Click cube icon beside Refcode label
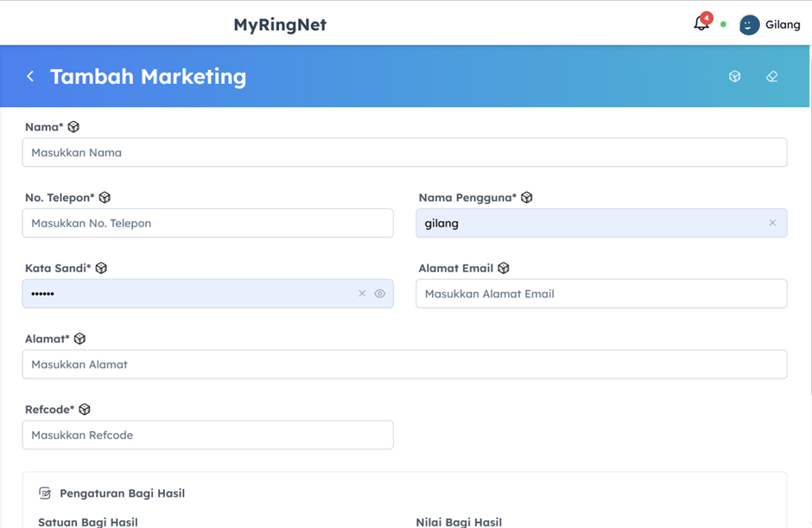The image size is (812, 528). point(85,410)
